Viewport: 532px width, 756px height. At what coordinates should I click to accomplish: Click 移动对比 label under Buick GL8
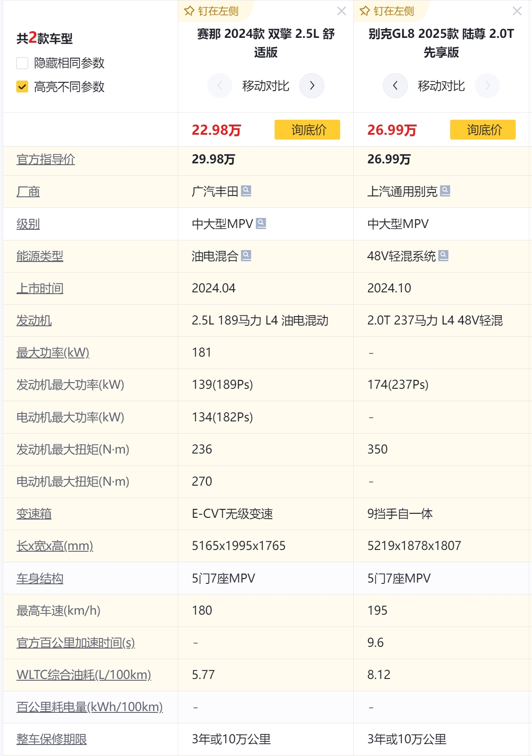coord(441,86)
